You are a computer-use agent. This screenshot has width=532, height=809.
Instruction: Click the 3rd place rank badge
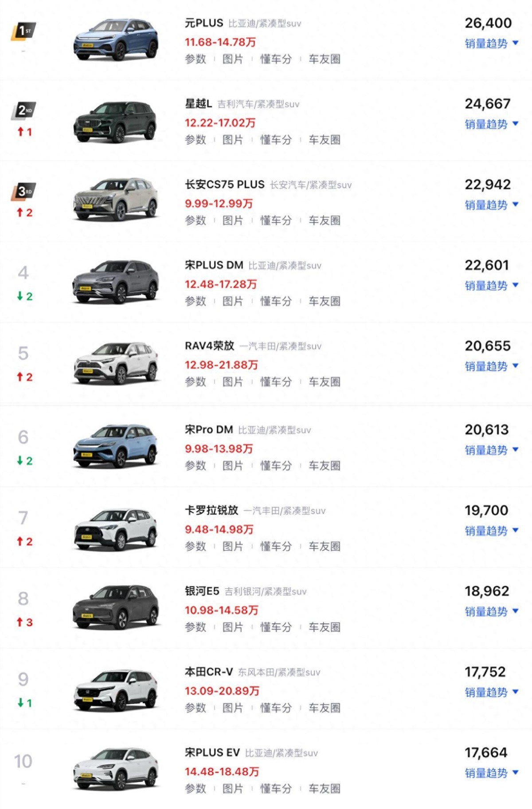coord(23,192)
